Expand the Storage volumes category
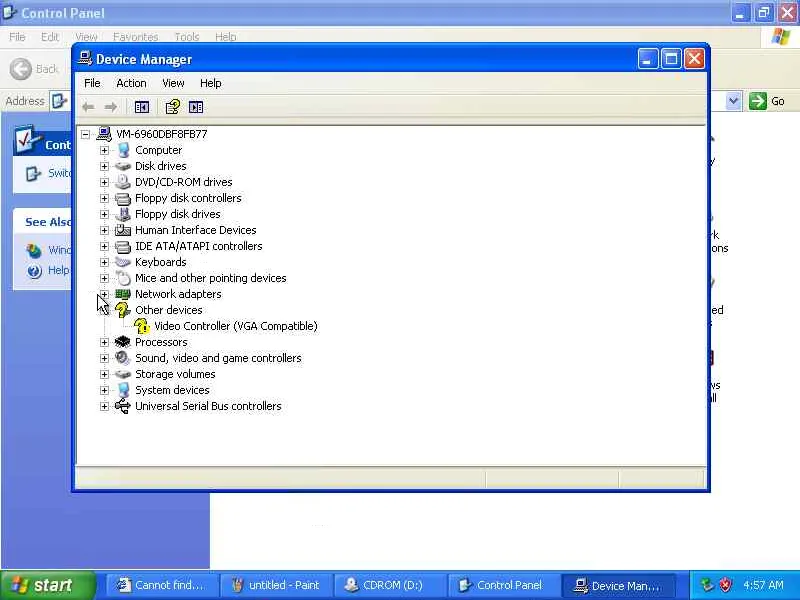This screenshot has height=600, width=800. (104, 374)
